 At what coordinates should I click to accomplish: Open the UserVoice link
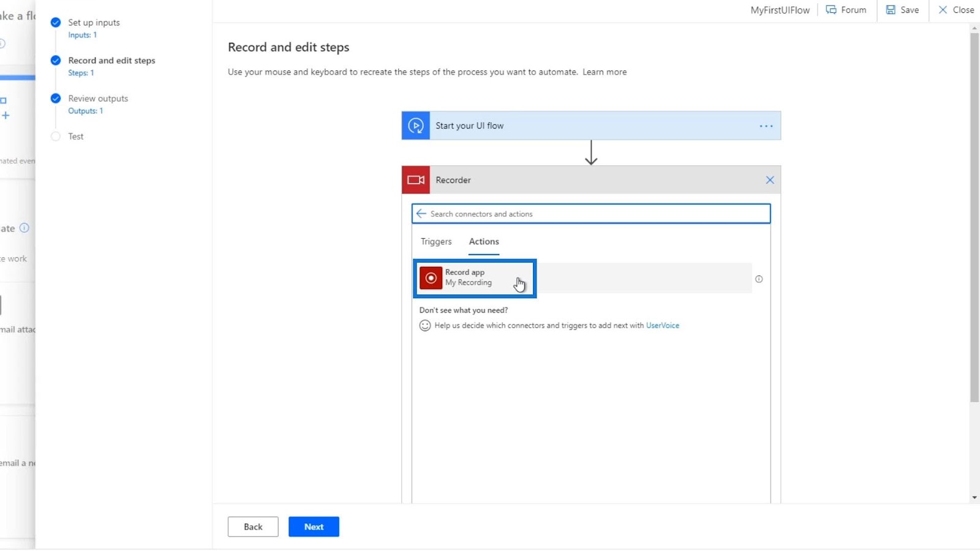point(662,326)
